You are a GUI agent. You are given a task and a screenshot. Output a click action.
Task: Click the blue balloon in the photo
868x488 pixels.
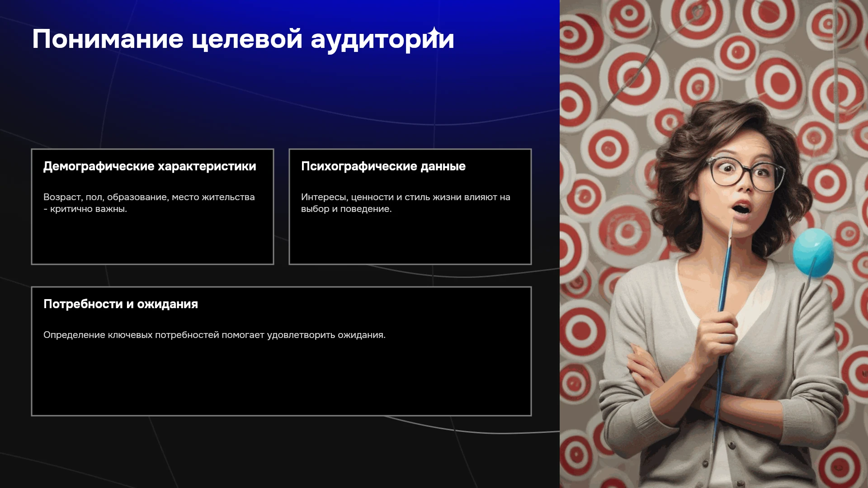pyautogui.click(x=813, y=252)
